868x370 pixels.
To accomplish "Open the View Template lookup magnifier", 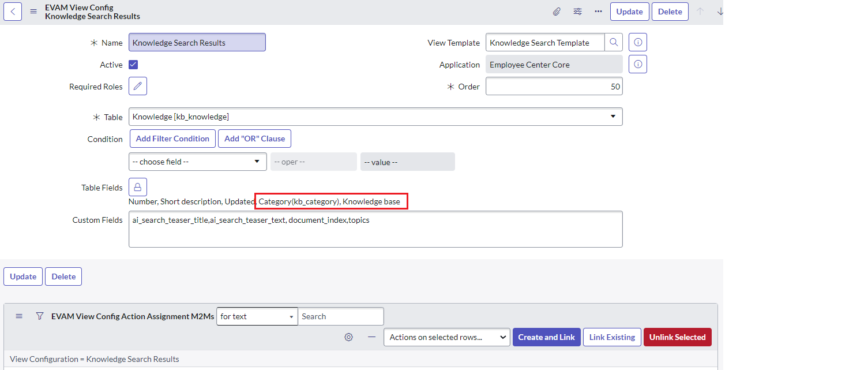I will coord(614,42).
